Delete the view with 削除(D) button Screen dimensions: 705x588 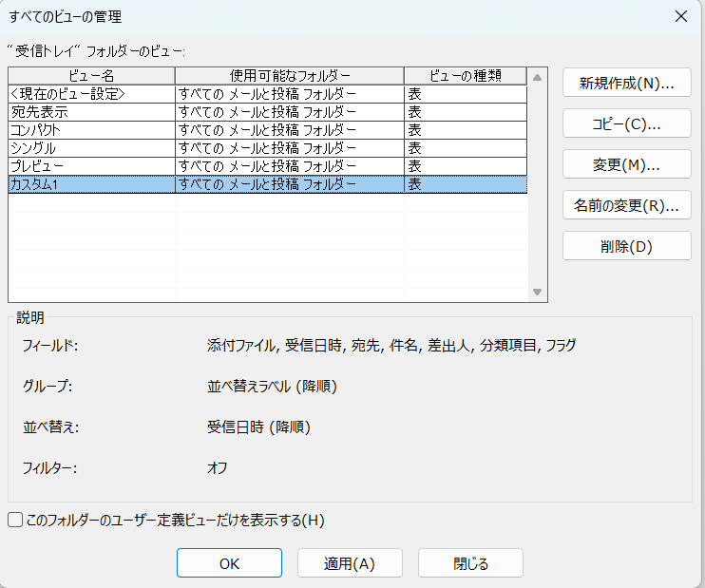(x=626, y=246)
